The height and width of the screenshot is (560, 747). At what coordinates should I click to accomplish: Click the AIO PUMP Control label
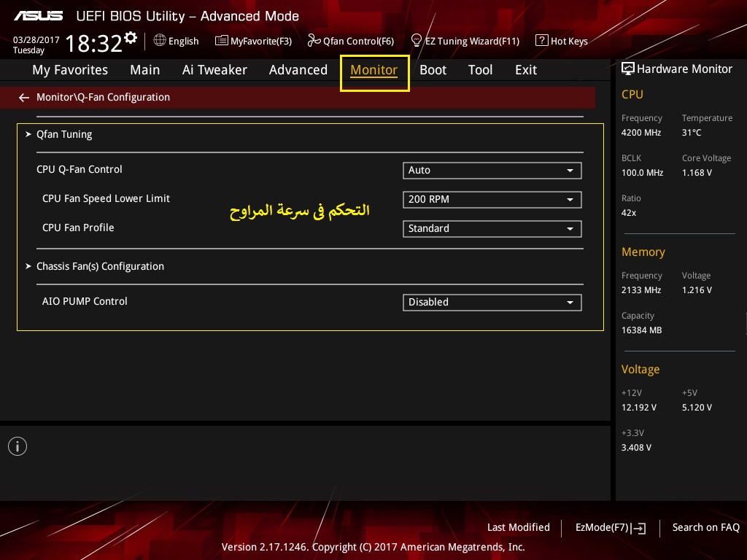tap(85, 301)
